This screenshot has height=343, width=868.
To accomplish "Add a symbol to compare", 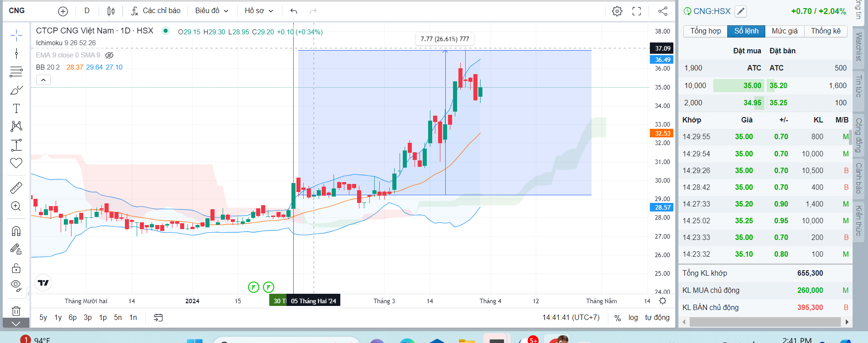I will click(63, 11).
